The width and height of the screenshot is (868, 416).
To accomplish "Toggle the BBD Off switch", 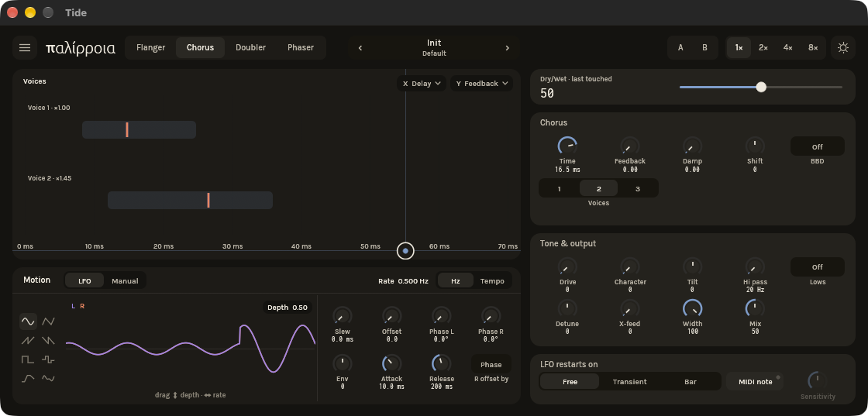I will 817,146.
